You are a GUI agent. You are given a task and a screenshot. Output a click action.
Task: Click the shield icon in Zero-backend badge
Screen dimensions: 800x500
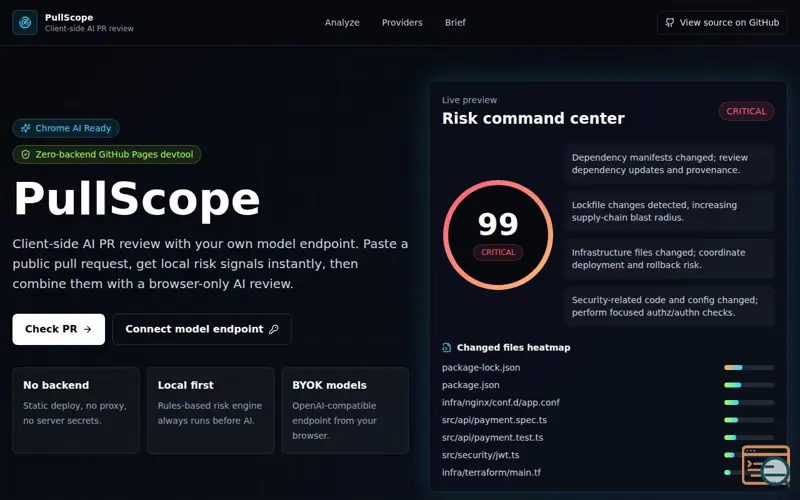[26, 154]
